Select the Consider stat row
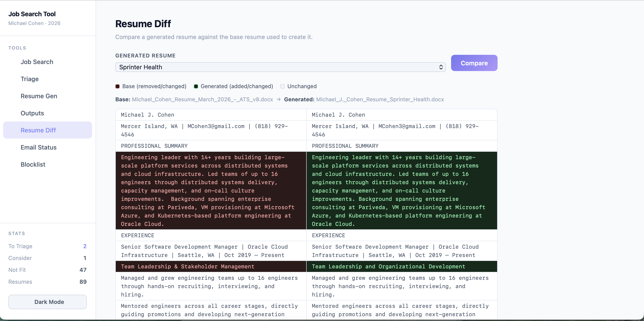 tap(48, 258)
